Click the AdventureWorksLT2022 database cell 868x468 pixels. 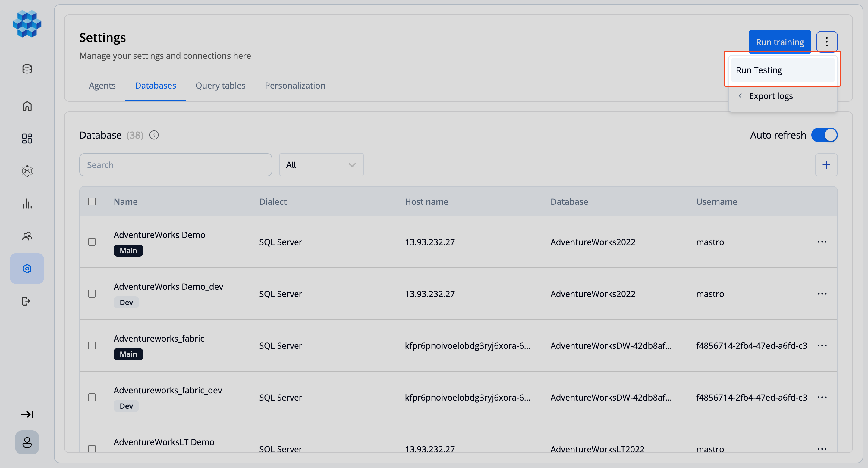coord(597,449)
